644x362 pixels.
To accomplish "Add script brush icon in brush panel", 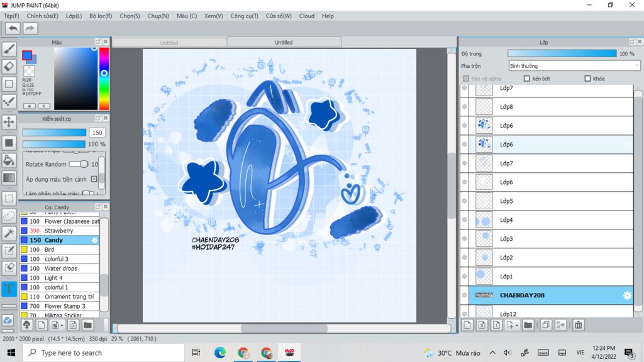I will click(x=73, y=325).
